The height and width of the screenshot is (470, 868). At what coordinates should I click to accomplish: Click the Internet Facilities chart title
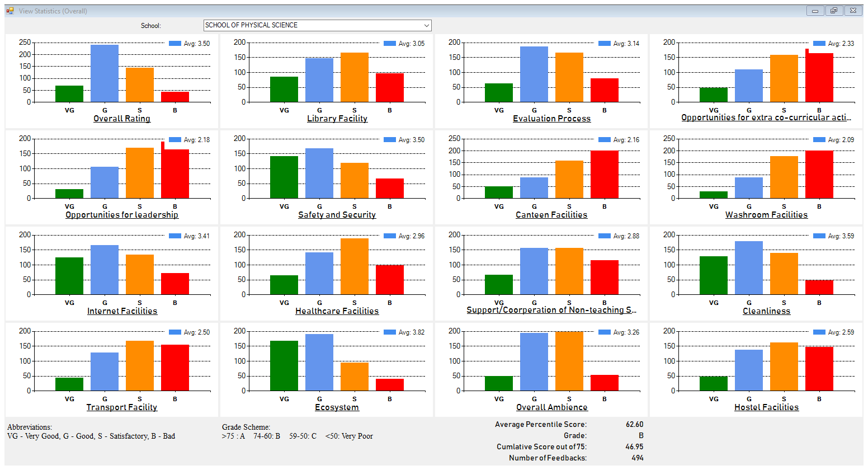tap(122, 311)
